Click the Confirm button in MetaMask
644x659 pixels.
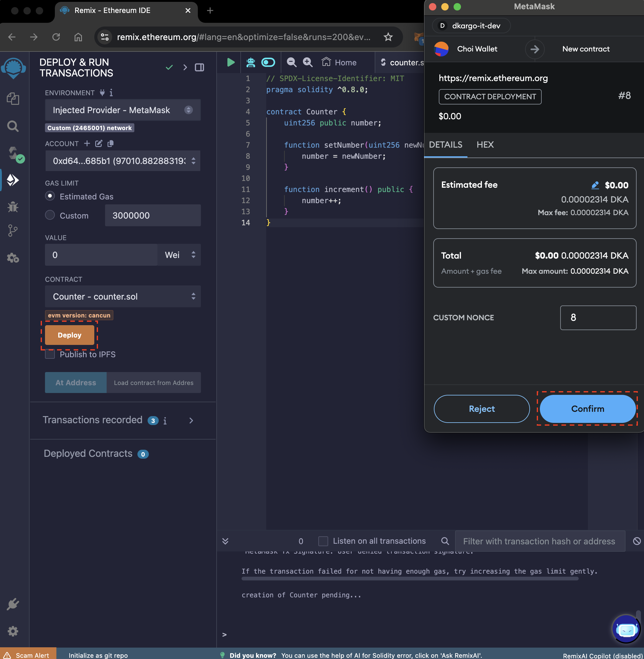587,409
